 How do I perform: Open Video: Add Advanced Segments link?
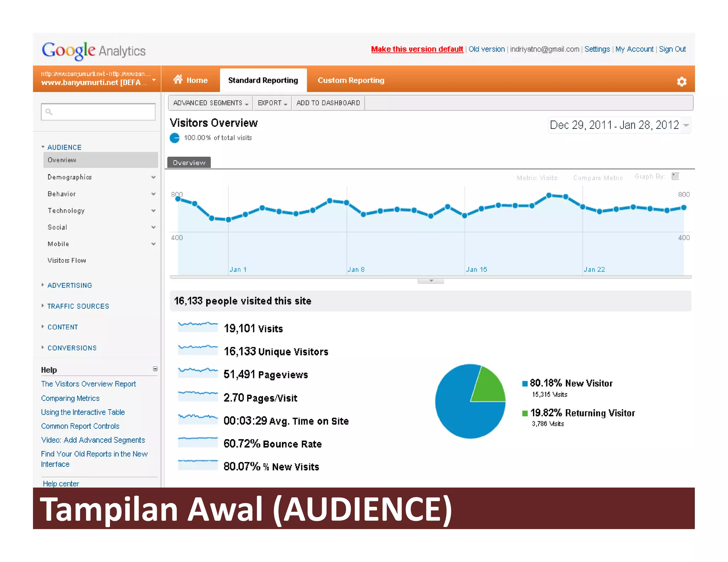93,440
